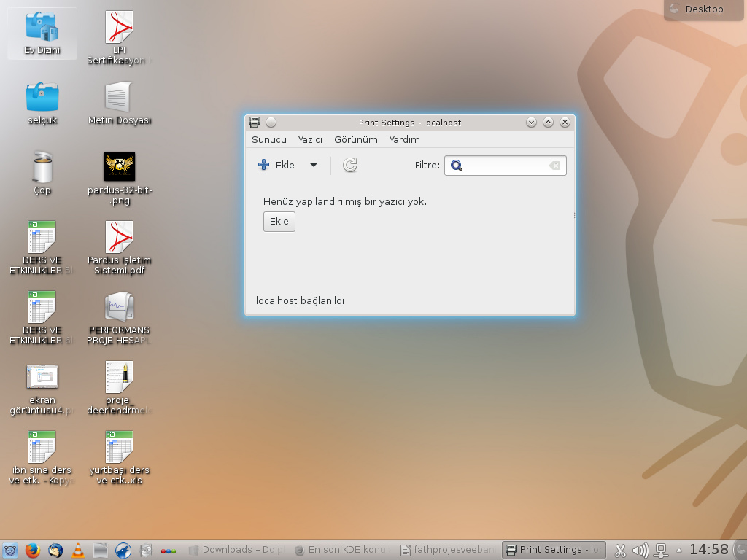Open the Sunucu menu

pos(269,140)
